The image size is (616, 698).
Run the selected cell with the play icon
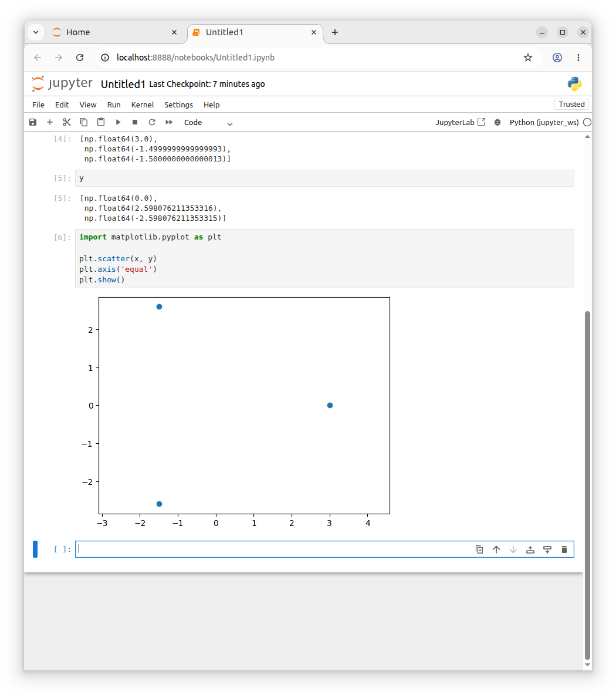tap(119, 122)
